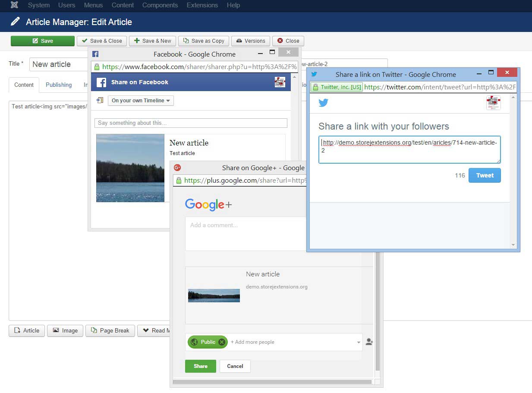Click the Google+ logo
The image size is (532, 393).
point(208,204)
